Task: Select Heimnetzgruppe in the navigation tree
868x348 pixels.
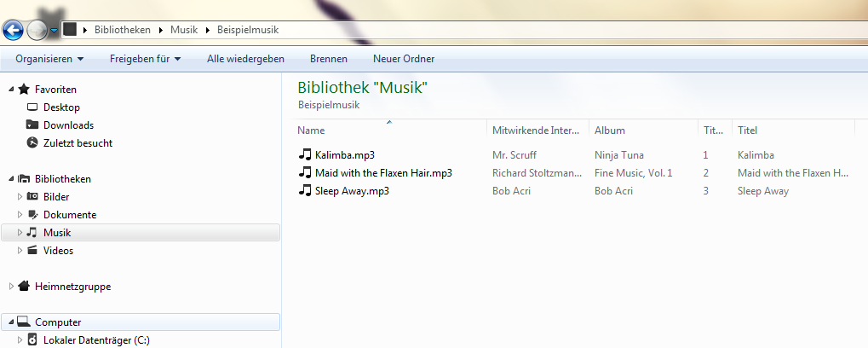Action: 72,287
